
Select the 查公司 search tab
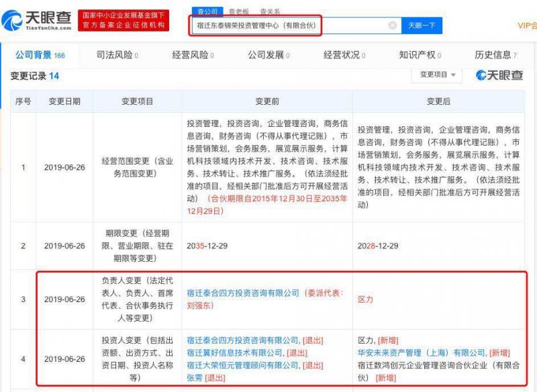[x=207, y=11]
